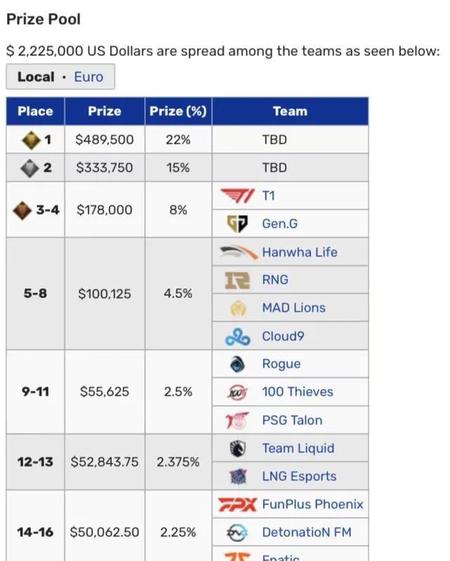Open the MAD Lions team link
This screenshot has height=561, width=450.
pyautogui.click(x=294, y=308)
